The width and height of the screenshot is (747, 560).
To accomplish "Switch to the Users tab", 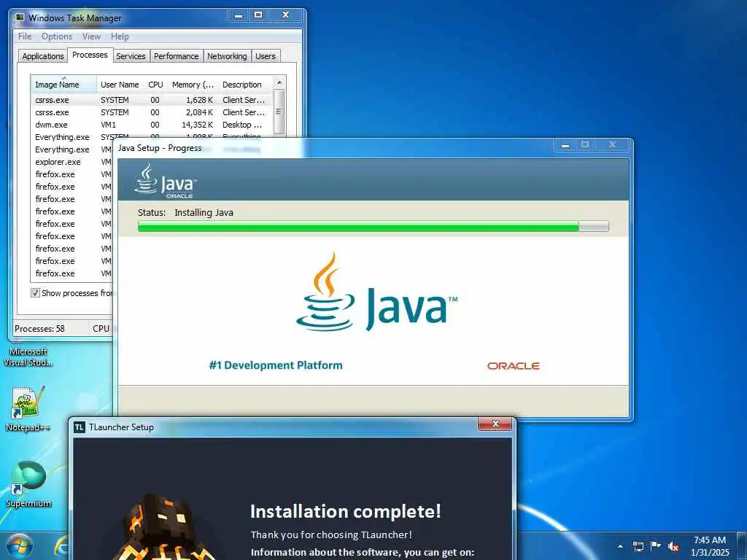I will tap(266, 56).
